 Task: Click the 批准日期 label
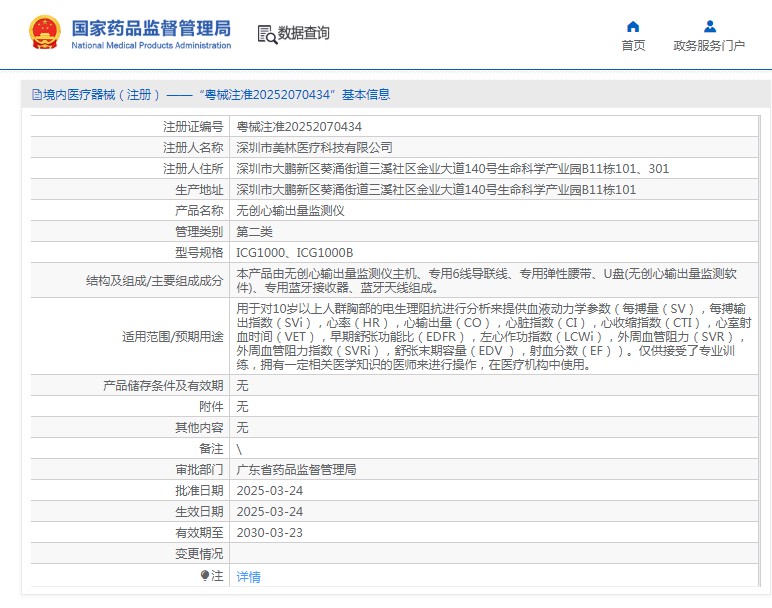[199, 491]
